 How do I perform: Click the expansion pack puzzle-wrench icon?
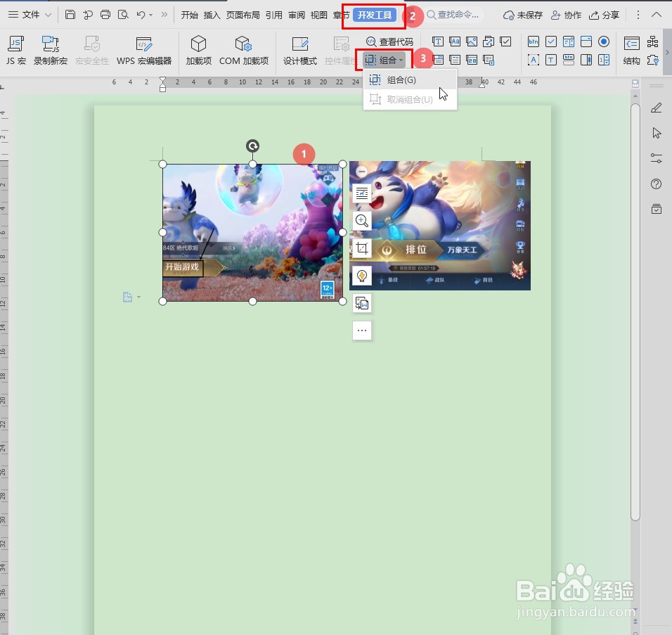tap(653, 60)
